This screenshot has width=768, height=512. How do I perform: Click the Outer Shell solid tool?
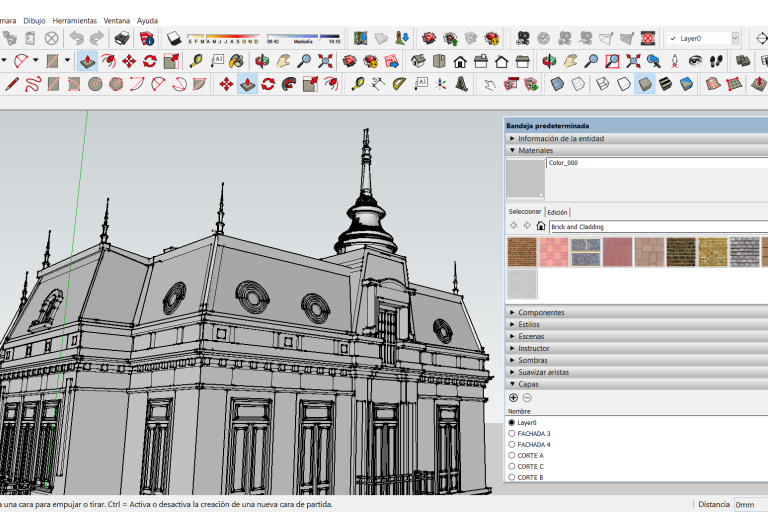[x=743, y=61]
